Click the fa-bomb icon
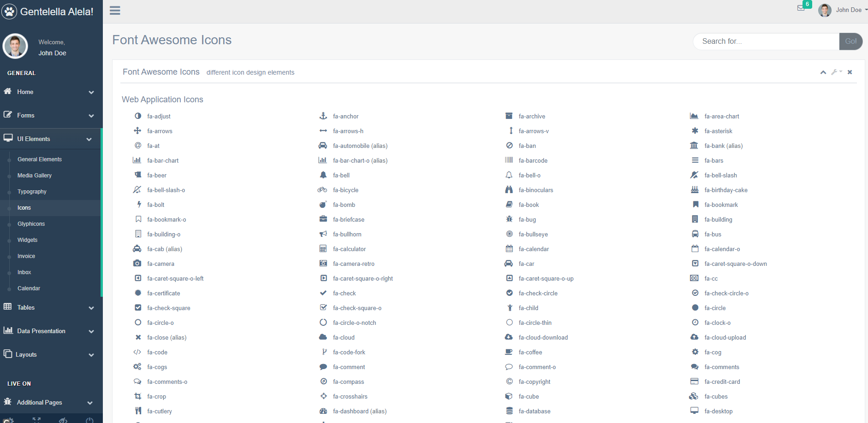Screen dimensions: 868x423 point(323,205)
